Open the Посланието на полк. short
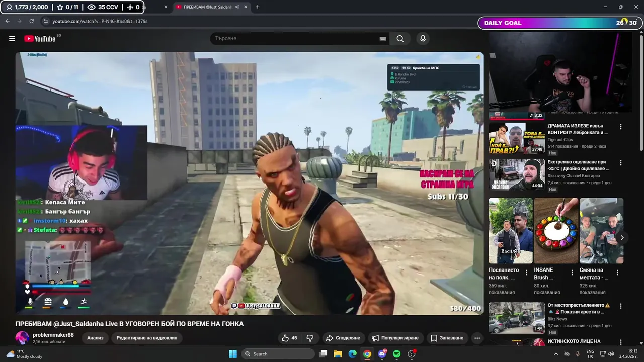 [x=510, y=230]
